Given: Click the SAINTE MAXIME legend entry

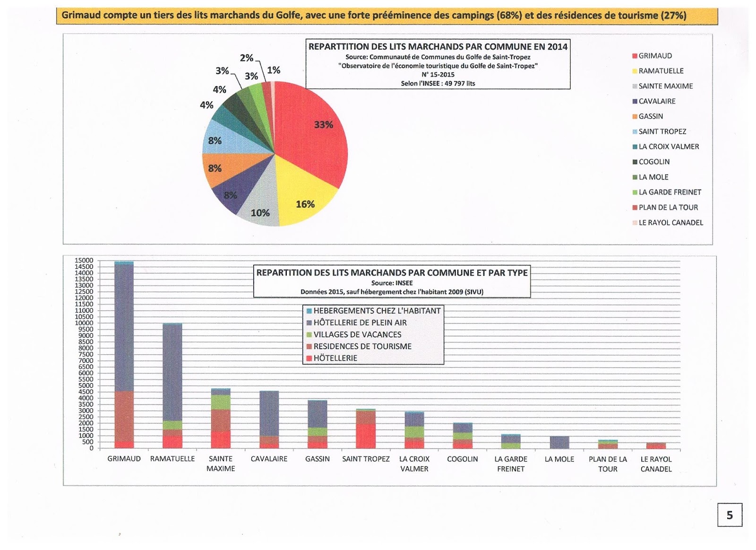Looking at the screenshot, I should point(662,86).
